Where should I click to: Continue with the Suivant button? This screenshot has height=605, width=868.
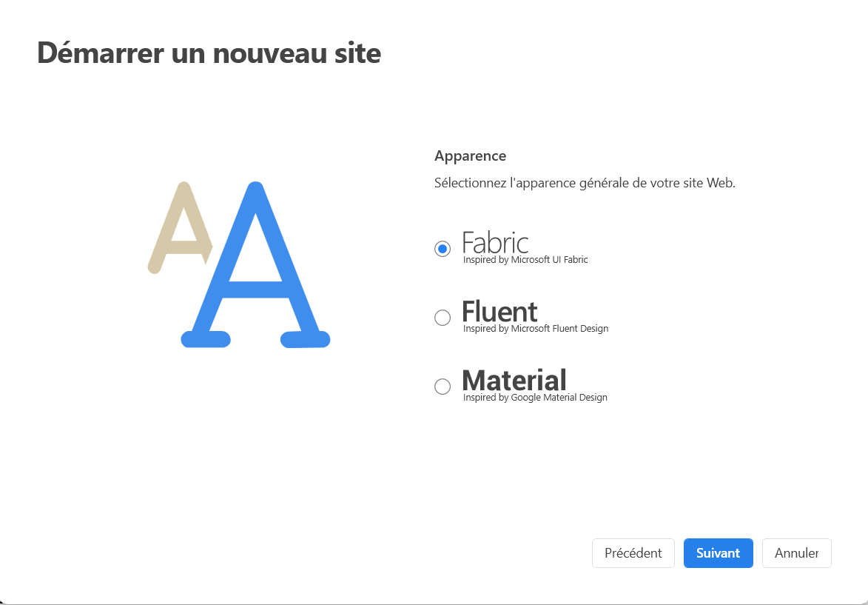(718, 553)
